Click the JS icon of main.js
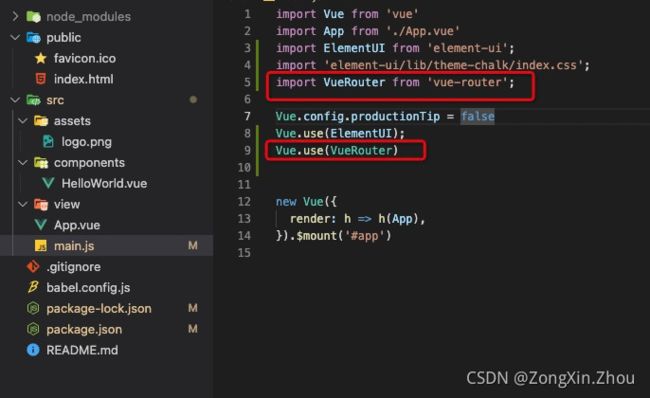Viewport: 650px width, 398px height. [x=41, y=246]
